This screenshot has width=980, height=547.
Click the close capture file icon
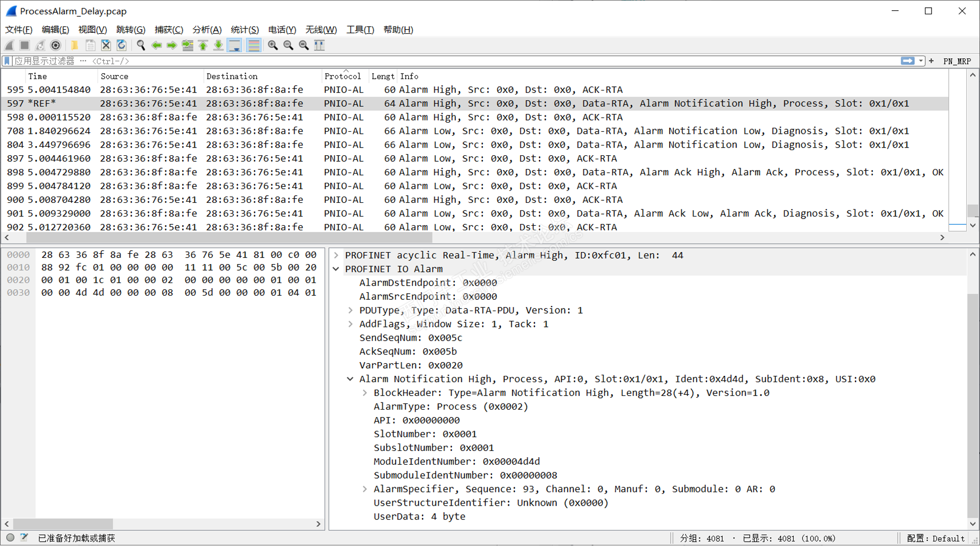pos(106,45)
